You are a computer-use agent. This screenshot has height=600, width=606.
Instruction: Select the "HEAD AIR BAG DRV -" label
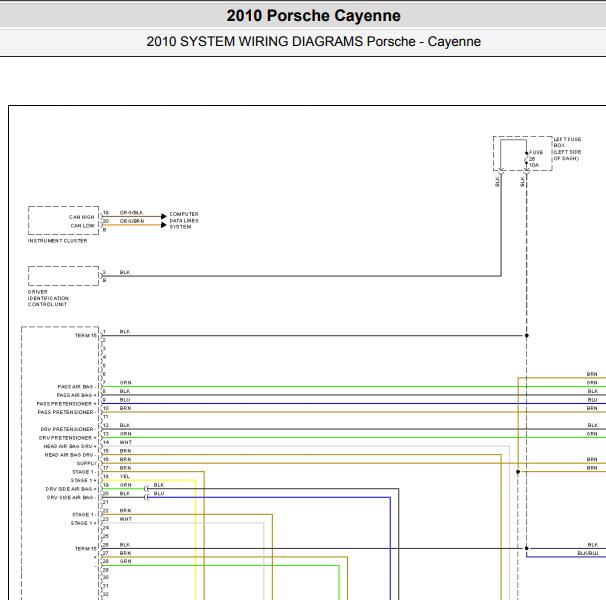coord(70,455)
